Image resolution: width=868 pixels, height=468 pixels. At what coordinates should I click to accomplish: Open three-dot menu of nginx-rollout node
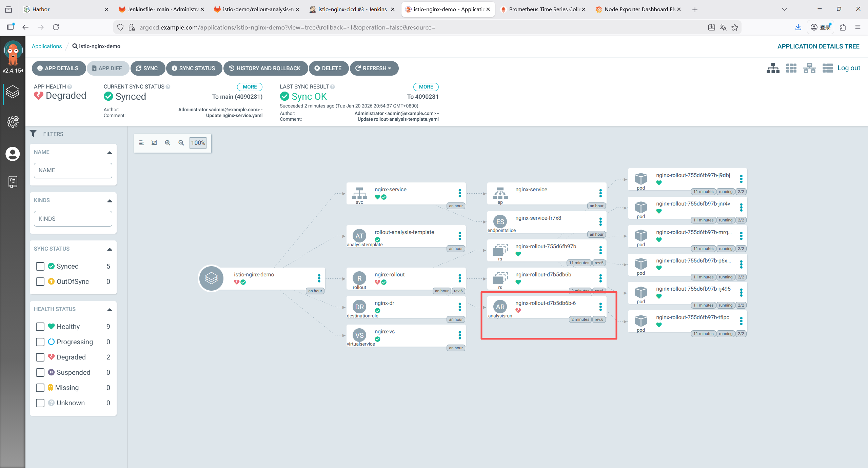pos(460,278)
